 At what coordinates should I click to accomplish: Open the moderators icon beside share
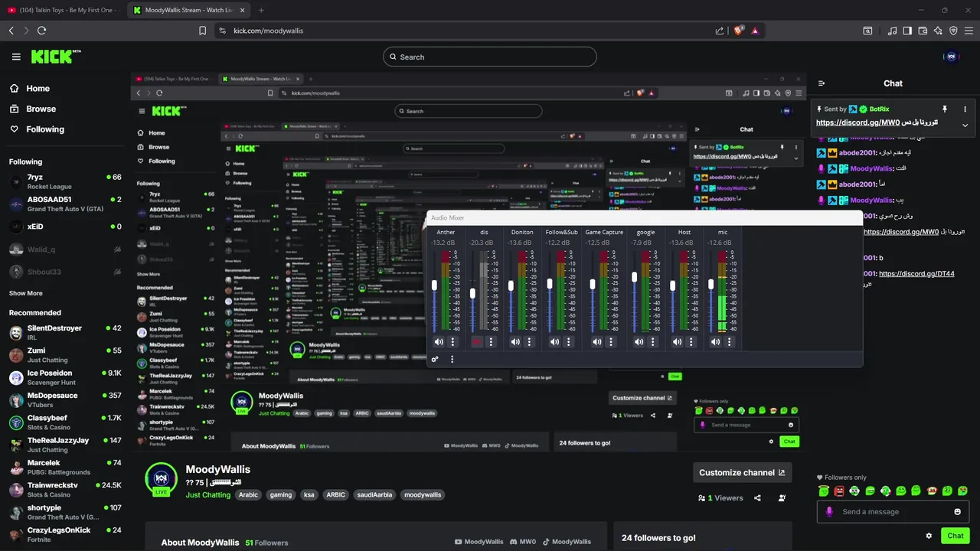tap(782, 497)
